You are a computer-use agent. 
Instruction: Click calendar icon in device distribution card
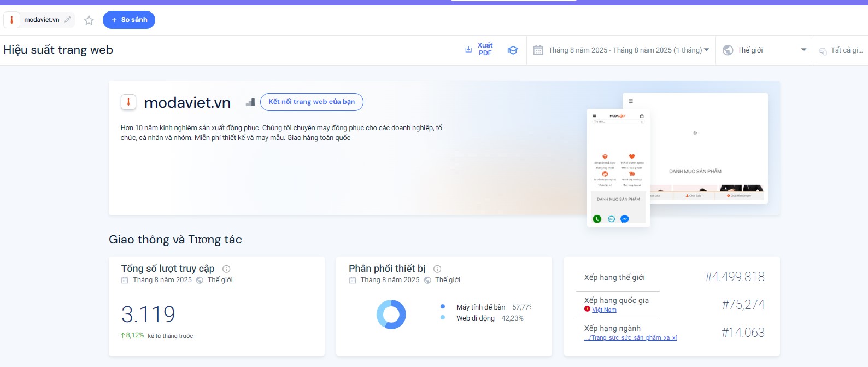353,280
